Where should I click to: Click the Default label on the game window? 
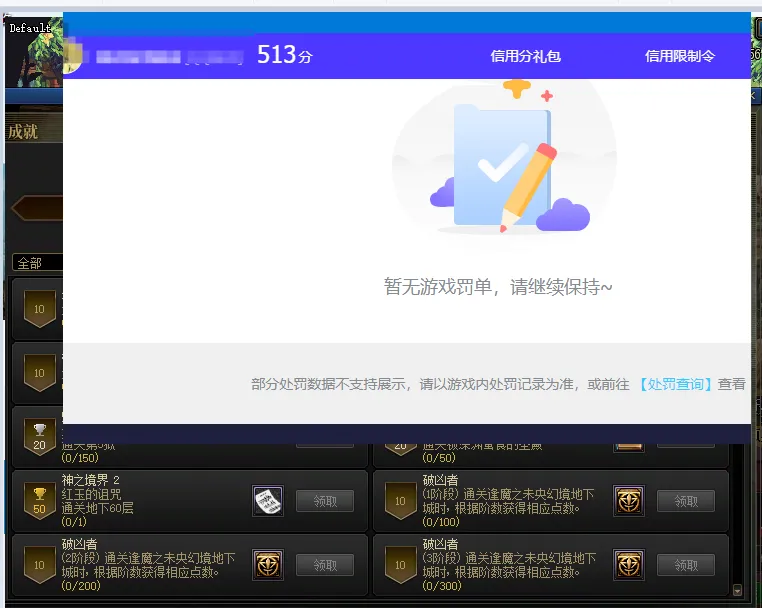pyautogui.click(x=30, y=28)
